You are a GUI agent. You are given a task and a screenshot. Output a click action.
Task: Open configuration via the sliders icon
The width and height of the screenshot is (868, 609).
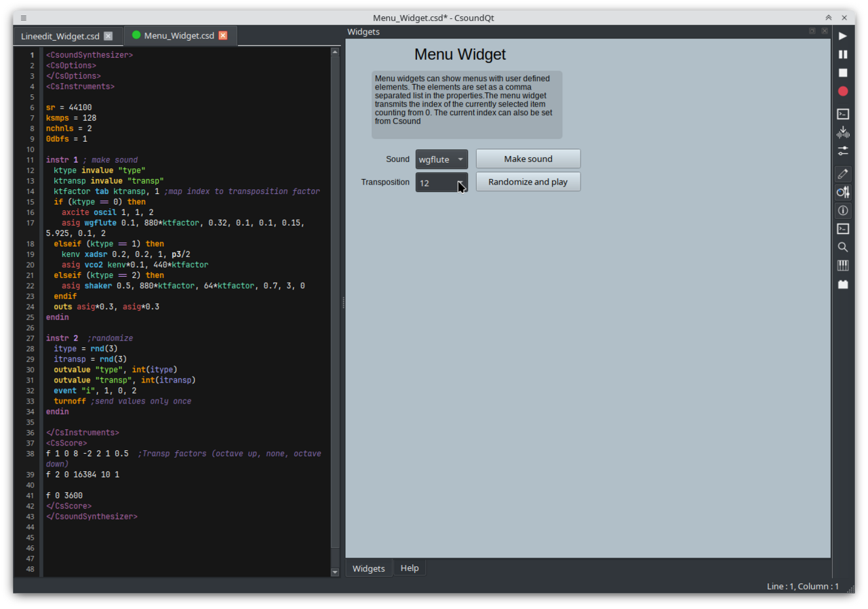(x=843, y=151)
